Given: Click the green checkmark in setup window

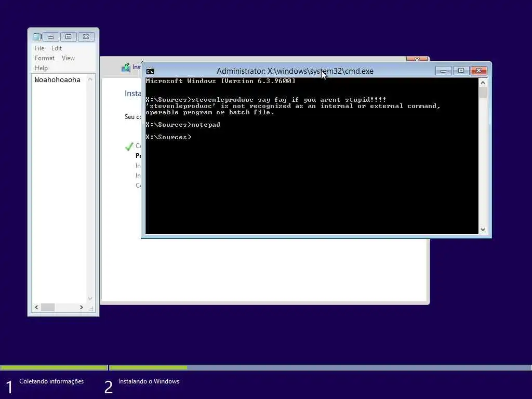Looking at the screenshot, I should point(129,147).
